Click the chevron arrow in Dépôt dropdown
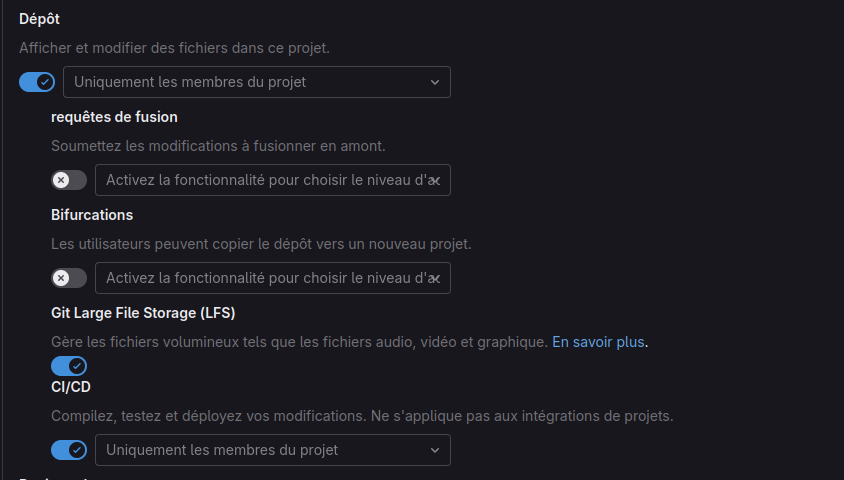This screenshot has width=844, height=480. (x=434, y=82)
